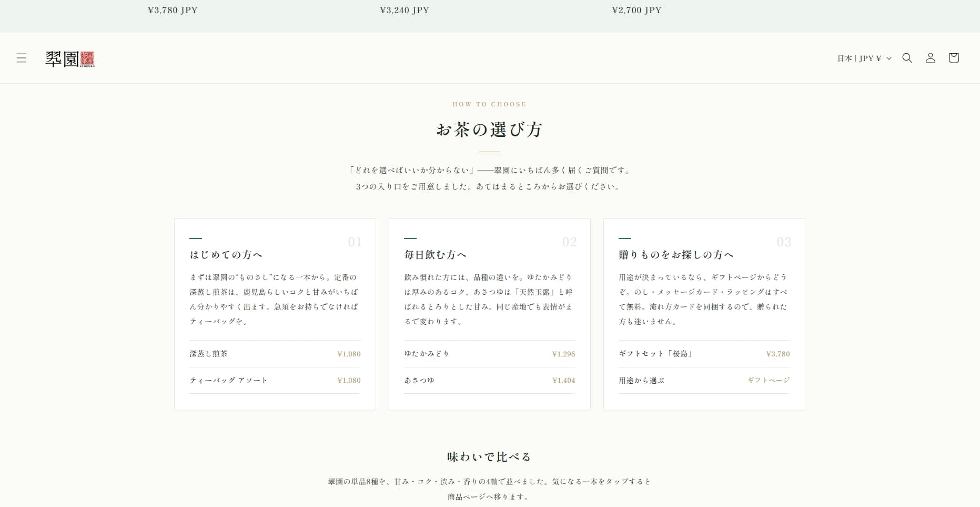Click the 02 card number

tap(570, 242)
